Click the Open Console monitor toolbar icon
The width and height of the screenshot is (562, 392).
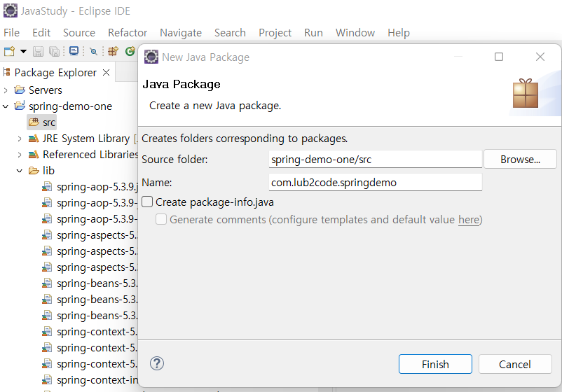(x=74, y=51)
